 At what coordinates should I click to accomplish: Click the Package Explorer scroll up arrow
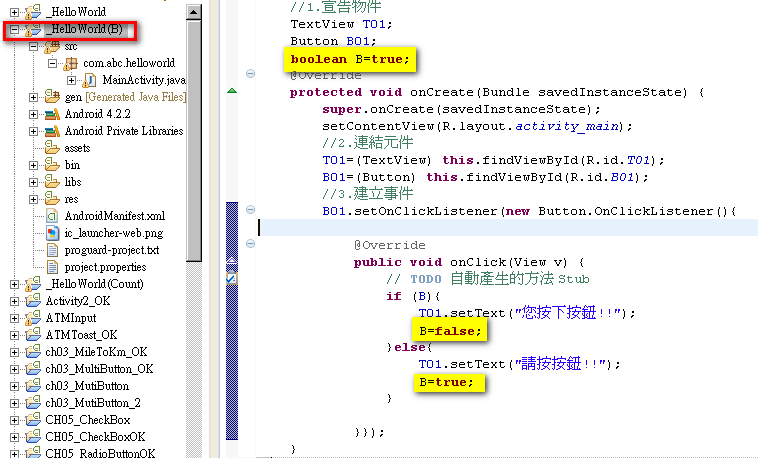[x=194, y=12]
